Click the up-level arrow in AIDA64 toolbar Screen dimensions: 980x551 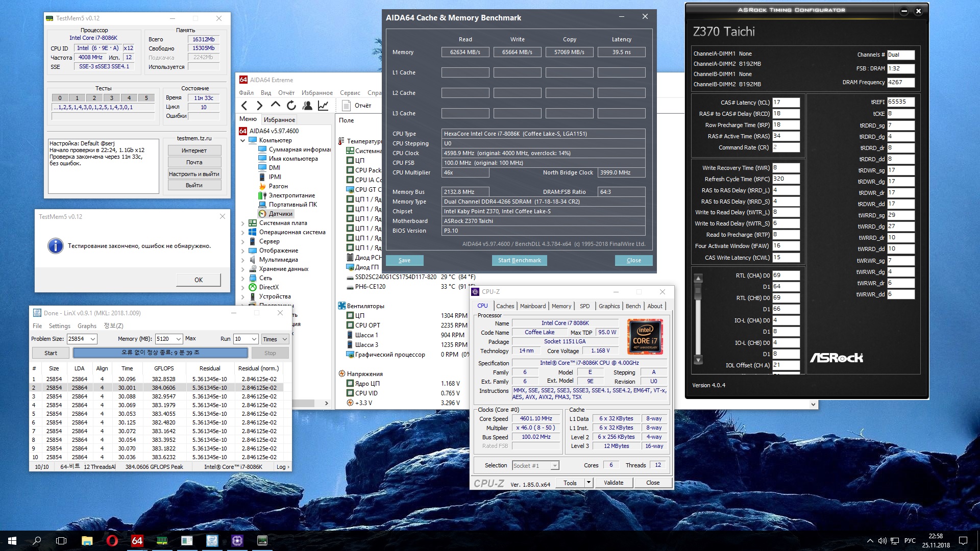pos(276,105)
